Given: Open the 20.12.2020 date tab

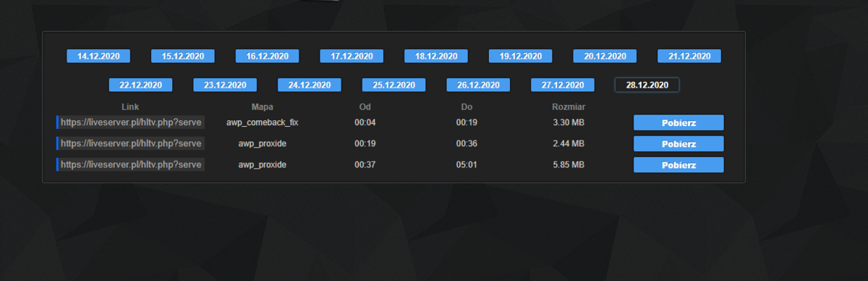Looking at the screenshot, I should (x=605, y=56).
